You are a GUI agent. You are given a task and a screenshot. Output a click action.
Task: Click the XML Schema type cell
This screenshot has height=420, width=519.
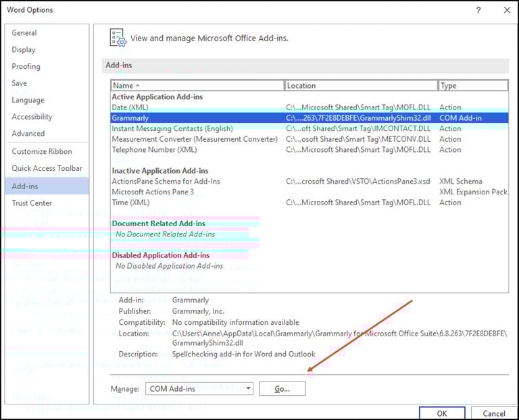[460, 182]
